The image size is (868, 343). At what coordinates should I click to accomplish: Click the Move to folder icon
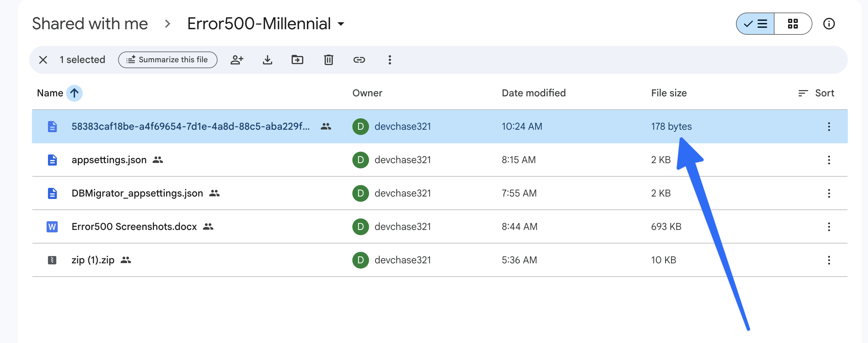[297, 60]
